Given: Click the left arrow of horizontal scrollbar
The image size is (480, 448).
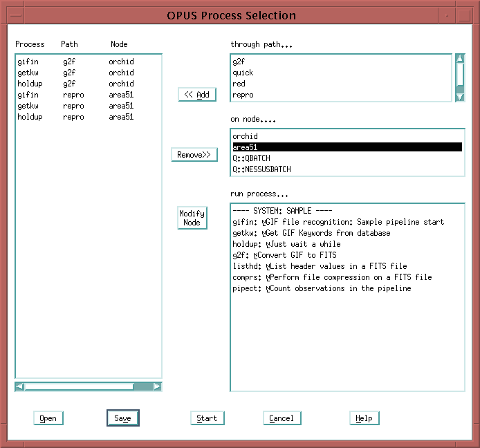Looking at the screenshot, I should point(19,386).
